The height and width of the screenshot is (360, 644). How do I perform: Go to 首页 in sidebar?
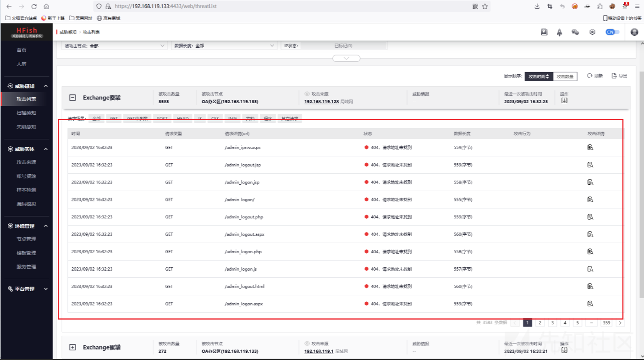pyautogui.click(x=22, y=50)
